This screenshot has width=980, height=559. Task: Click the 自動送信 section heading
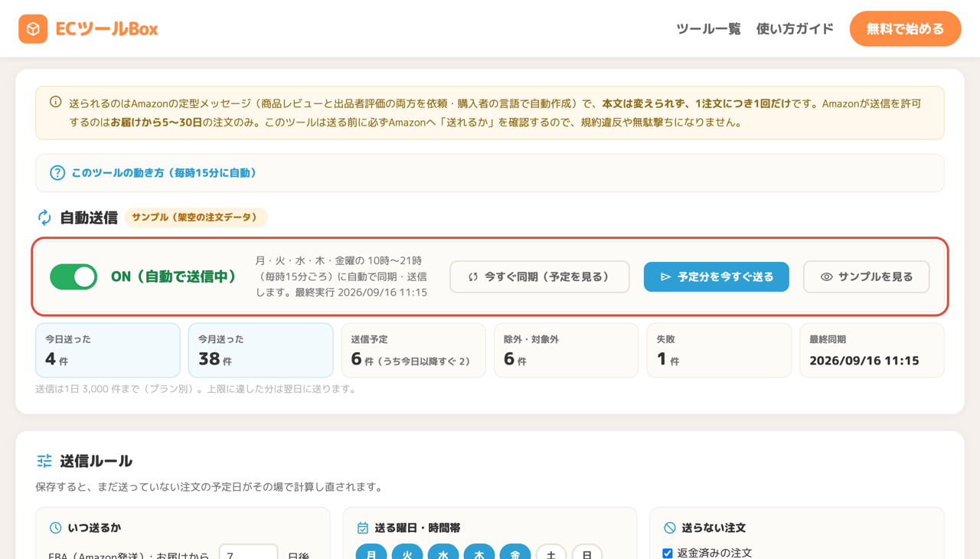(x=89, y=217)
